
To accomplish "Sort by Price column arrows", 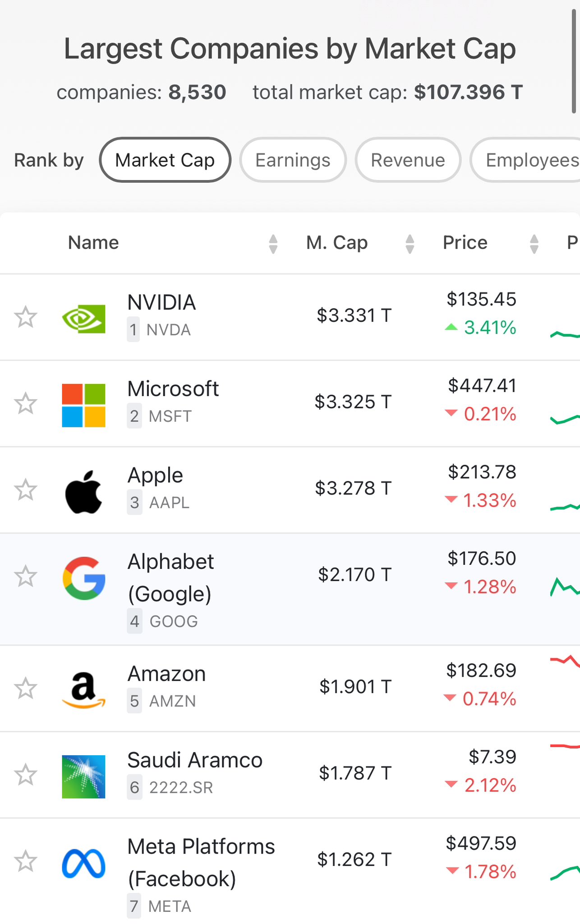I will pyautogui.click(x=534, y=244).
